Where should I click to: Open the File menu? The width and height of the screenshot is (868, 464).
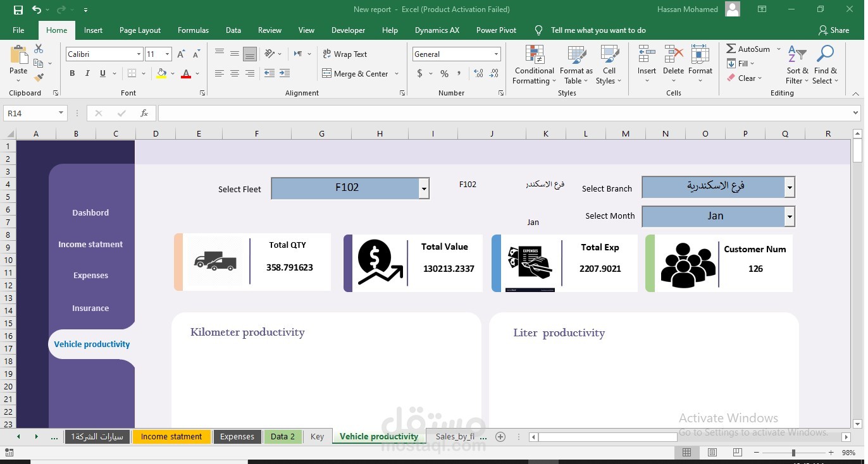pyautogui.click(x=18, y=30)
